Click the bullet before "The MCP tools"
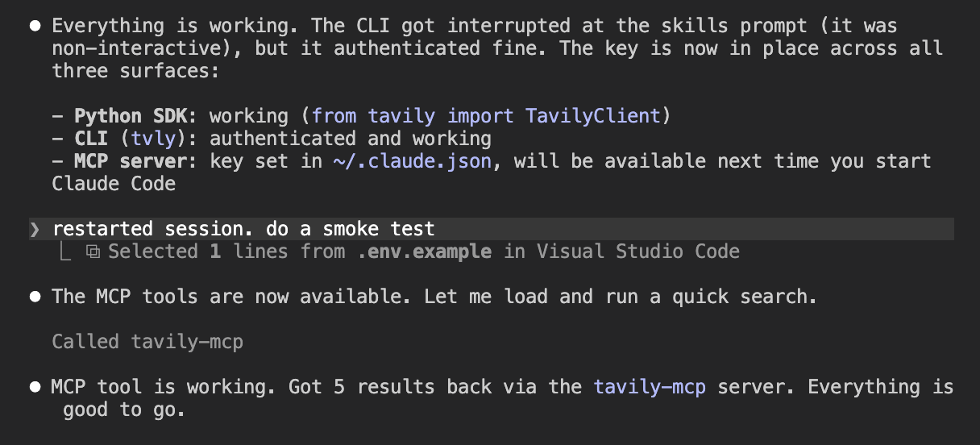The height and width of the screenshot is (445, 980). 35,297
